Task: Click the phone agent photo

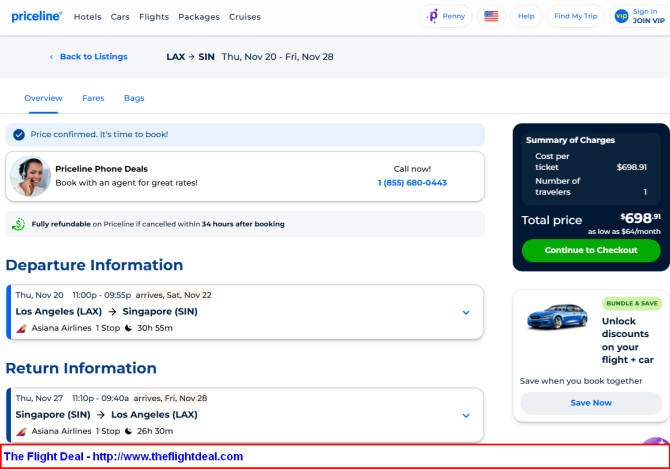Action: pyautogui.click(x=30, y=176)
